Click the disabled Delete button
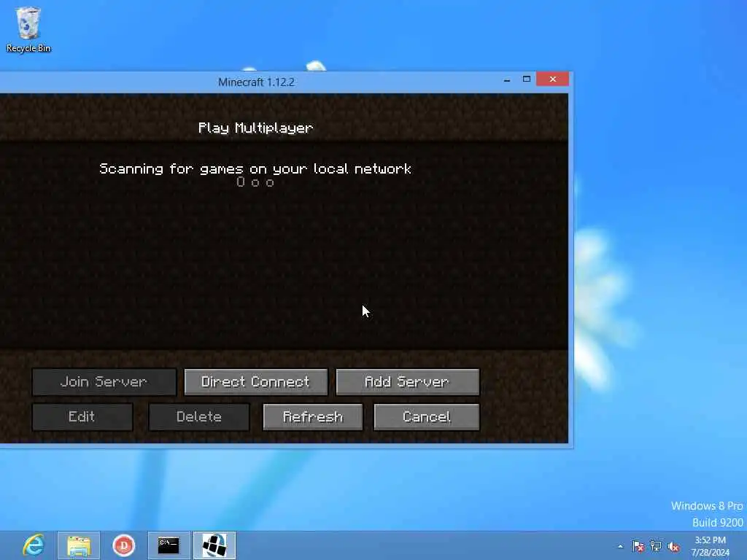The image size is (747, 560). click(x=199, y=417)
